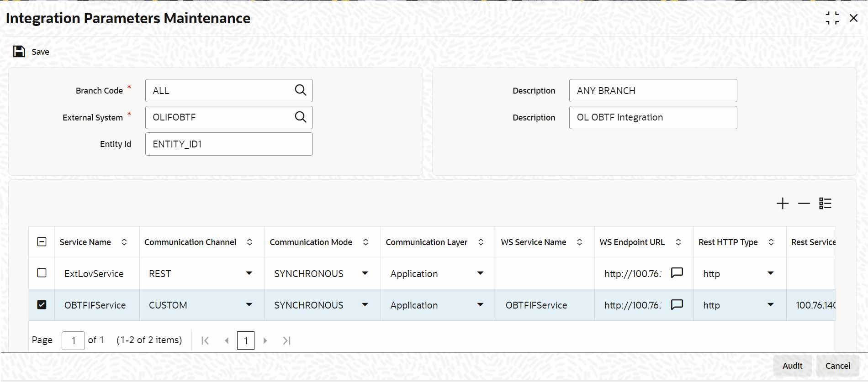868x382 pixels.
Task: Click the Audit button
Action: pyautogui.click(x=792, y=366)
